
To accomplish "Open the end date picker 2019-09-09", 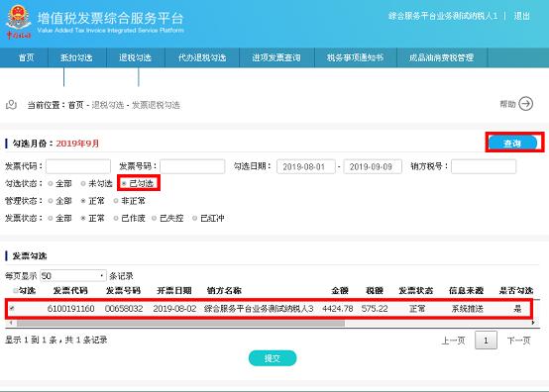I will pos(373,167).
